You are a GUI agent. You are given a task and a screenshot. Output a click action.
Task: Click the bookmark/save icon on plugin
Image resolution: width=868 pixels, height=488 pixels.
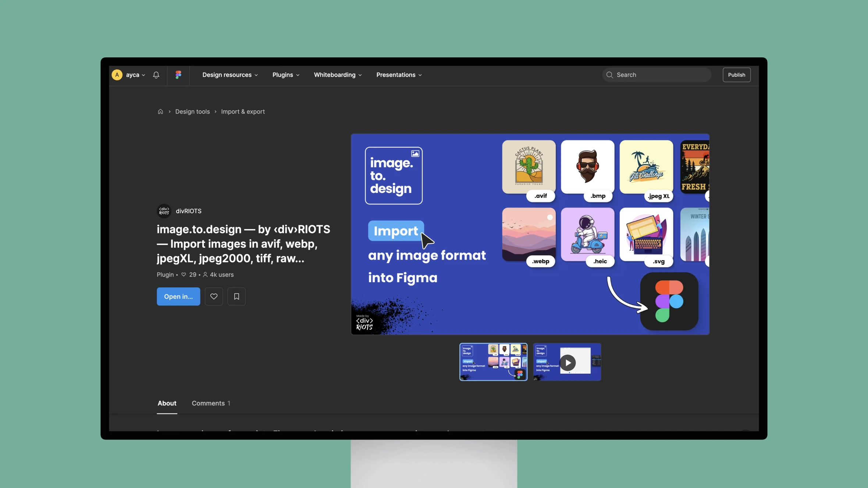(x=236, y=296)
